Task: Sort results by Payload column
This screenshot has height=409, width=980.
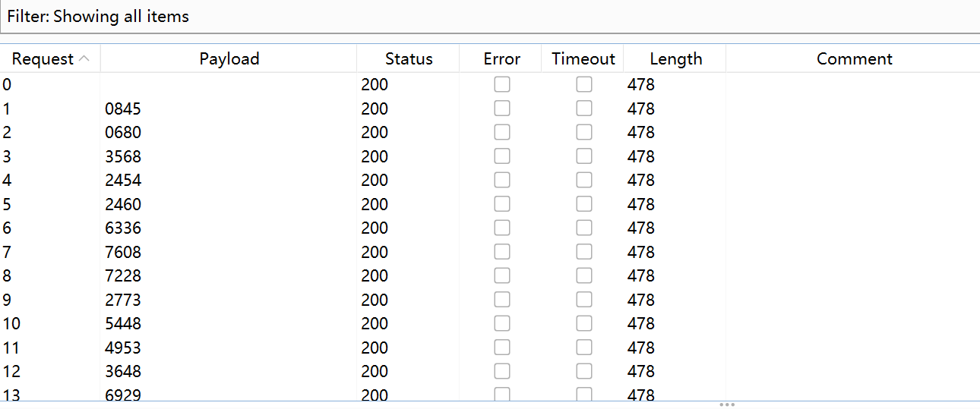Action: pos(229,59)
